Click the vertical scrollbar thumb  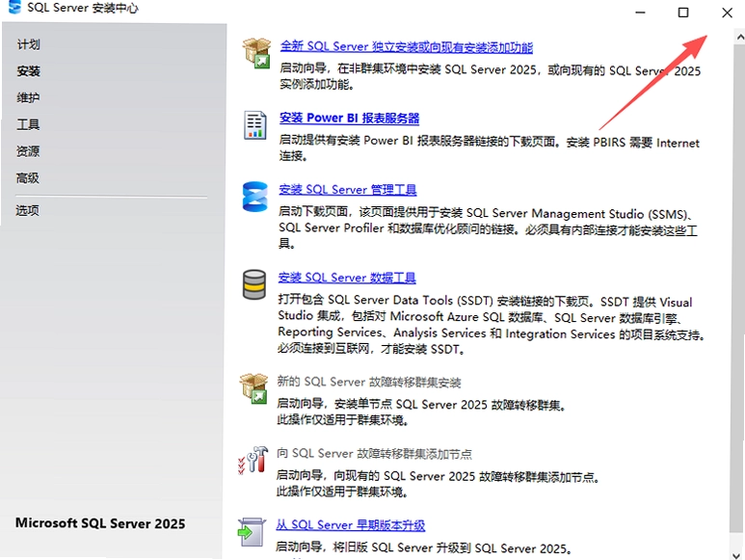[737, 287]
